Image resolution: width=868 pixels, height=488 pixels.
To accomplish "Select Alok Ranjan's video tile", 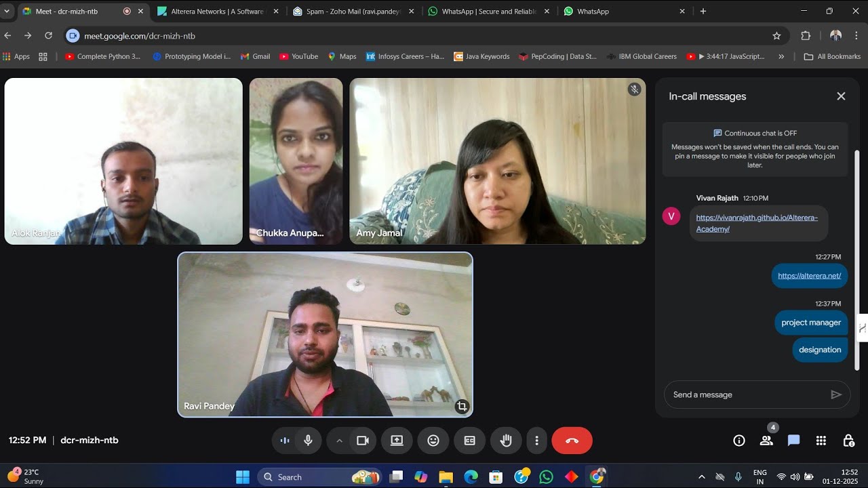I will (x=123, y=161).
